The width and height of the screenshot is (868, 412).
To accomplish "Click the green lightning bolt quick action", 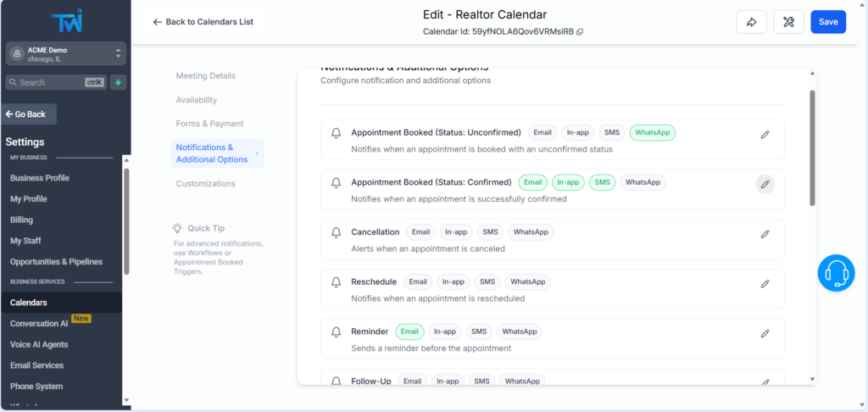I will click(x=118, y=82).
